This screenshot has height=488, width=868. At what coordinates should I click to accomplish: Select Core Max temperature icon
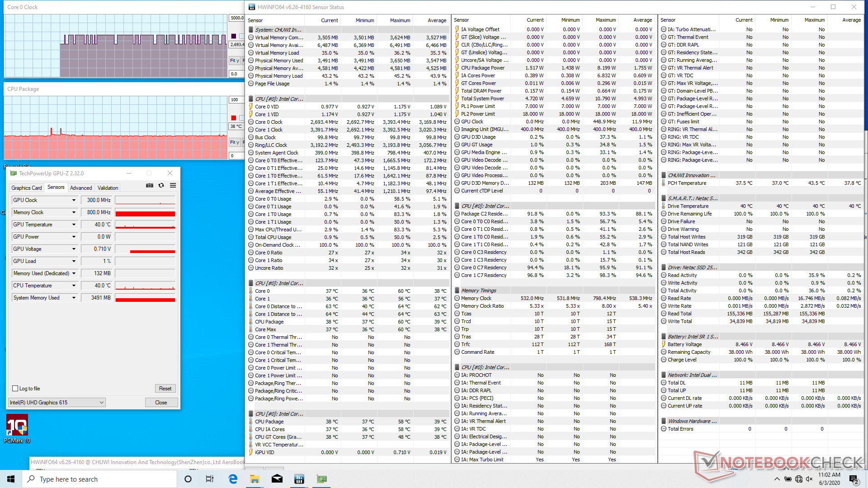251,329
